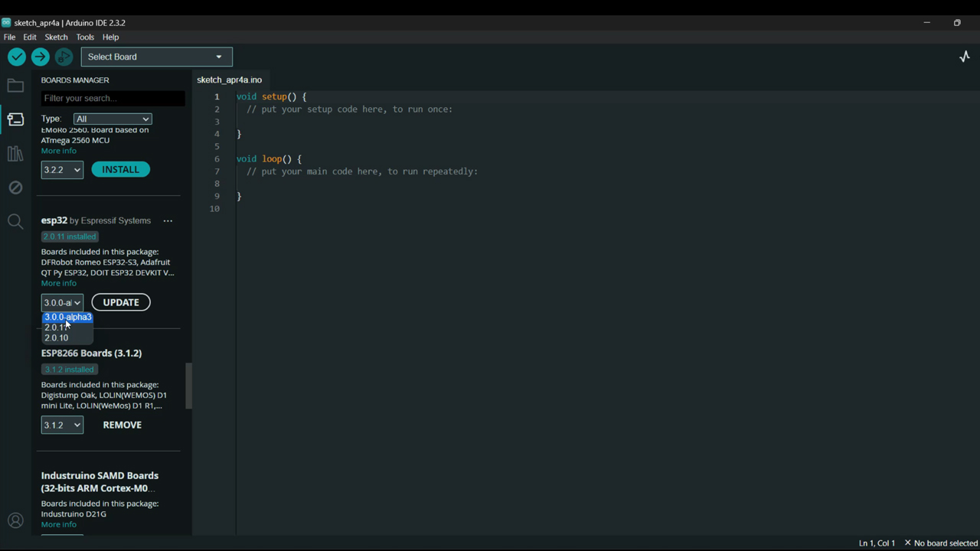The width and height of the screenshot is (980, 551).
Task: Click the '3.1.2 installed' badge
Action: (70, 370)
